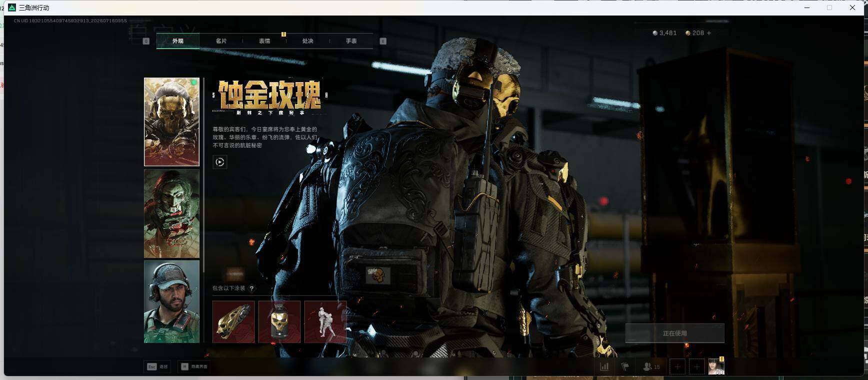Click the Esc 返回 back button
The height and width of the screenshot is (380, 868).
pos(157,366)
